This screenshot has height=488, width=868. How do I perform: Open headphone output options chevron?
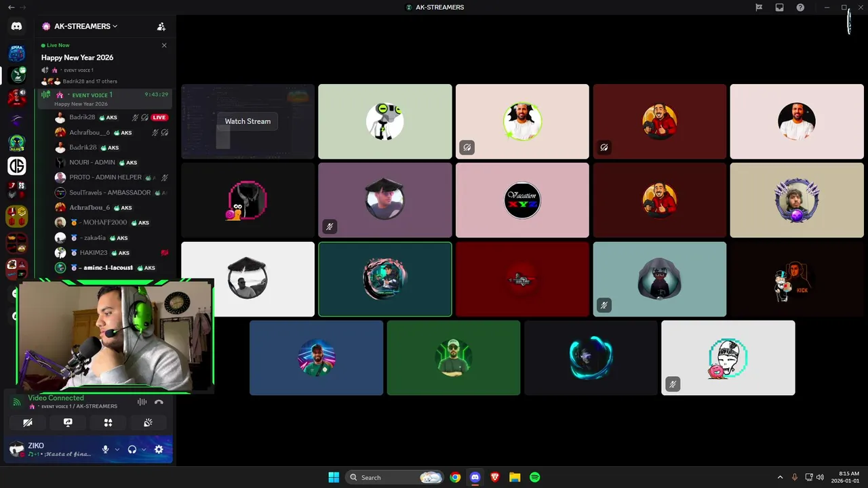pyautogui.click(x=144, y=449)
